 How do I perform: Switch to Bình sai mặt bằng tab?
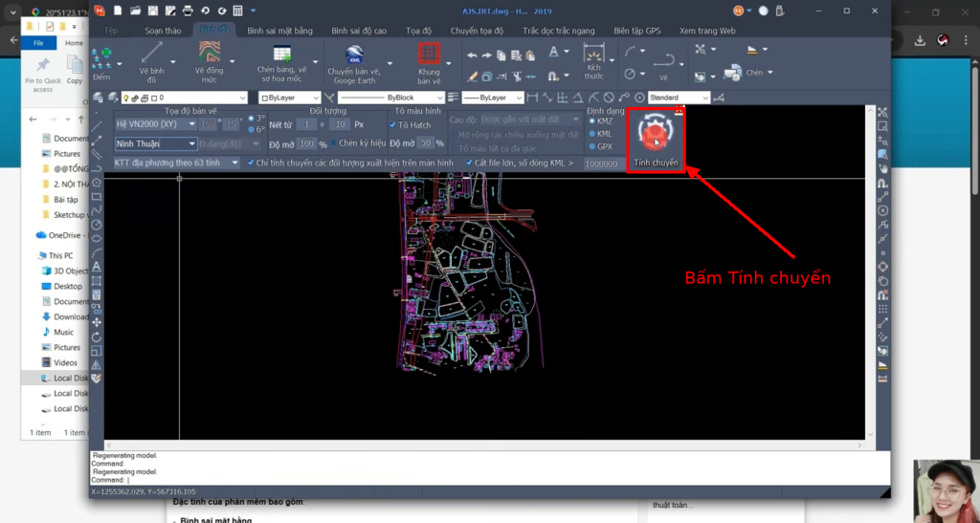coord(279,31)
